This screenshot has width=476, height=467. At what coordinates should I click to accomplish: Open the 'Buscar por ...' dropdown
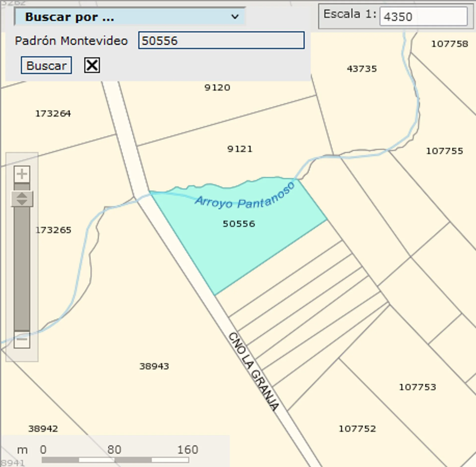click(x=130, y=17)
